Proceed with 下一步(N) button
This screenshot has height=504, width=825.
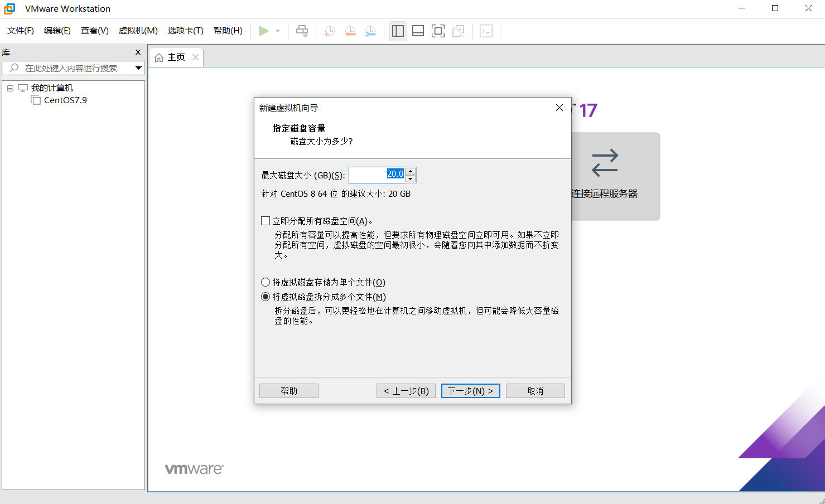[471, 391]
